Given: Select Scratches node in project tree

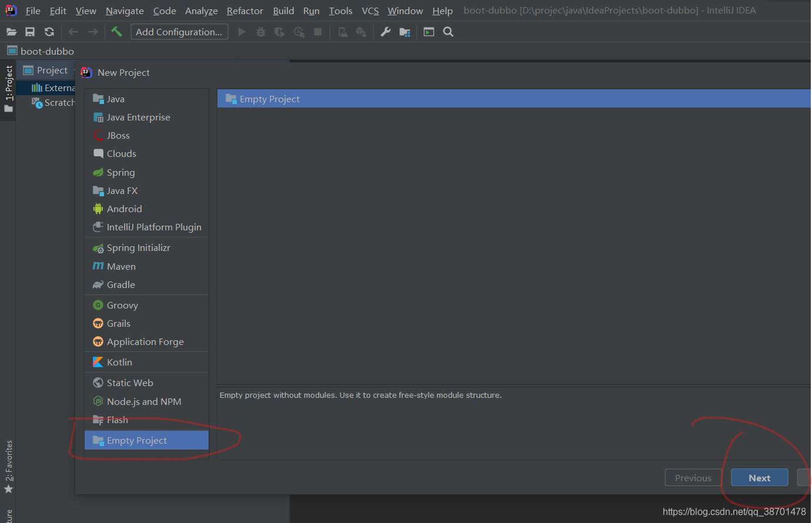Looking at the screenshot, I should [x=53, y=102].
